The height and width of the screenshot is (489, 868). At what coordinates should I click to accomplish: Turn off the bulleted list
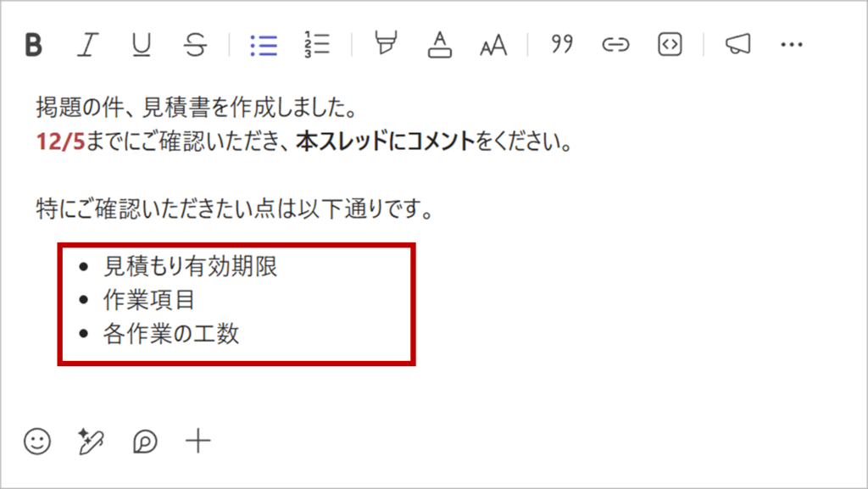coord(264,45)
